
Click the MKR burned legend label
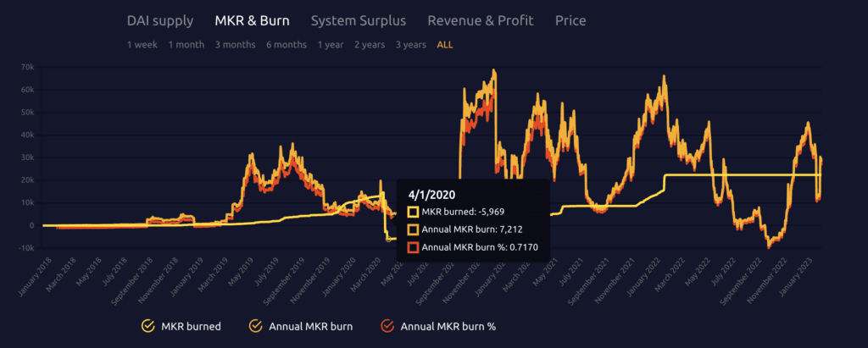(191, 327)
